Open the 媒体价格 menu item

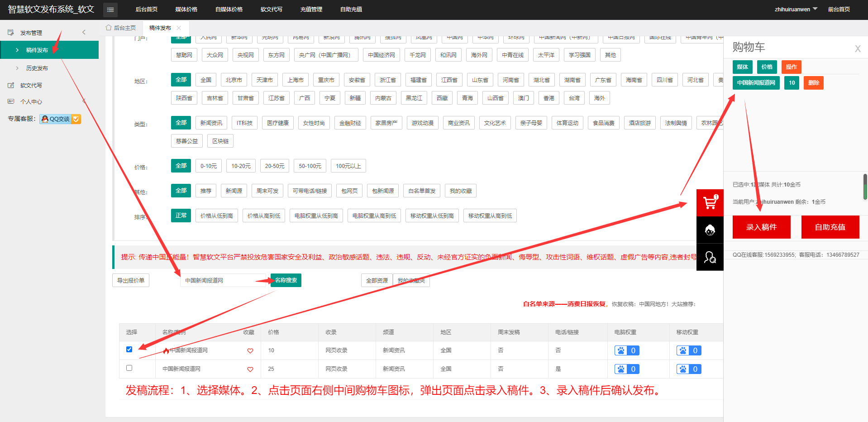pyautogui.click(x=186, y=9)
